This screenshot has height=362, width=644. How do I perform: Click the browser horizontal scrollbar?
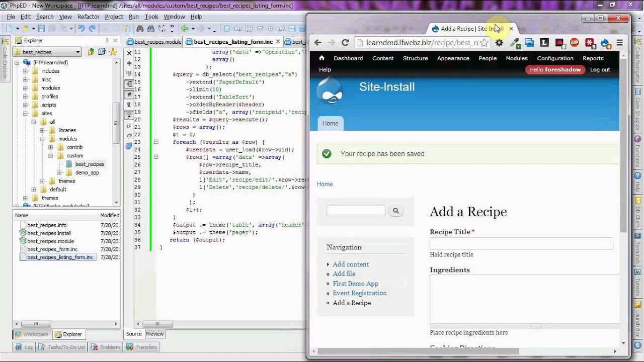pyautogui.click(x=418, y=351)
